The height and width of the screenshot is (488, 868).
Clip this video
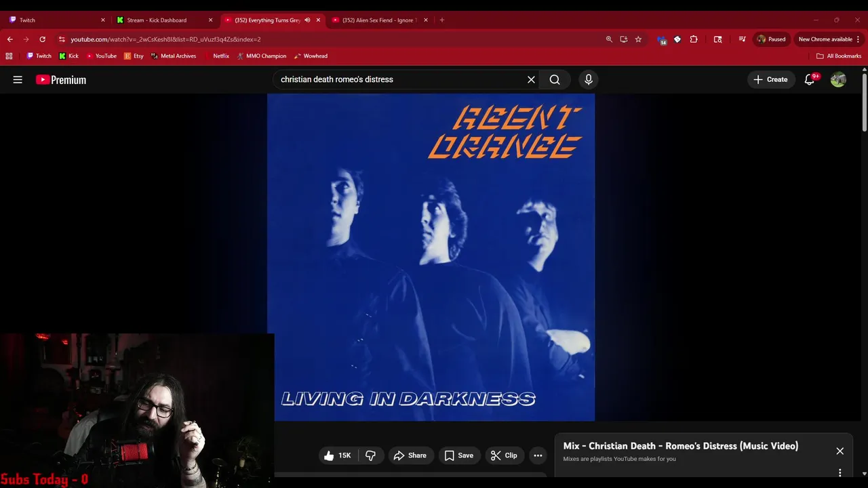pos(504,455)
